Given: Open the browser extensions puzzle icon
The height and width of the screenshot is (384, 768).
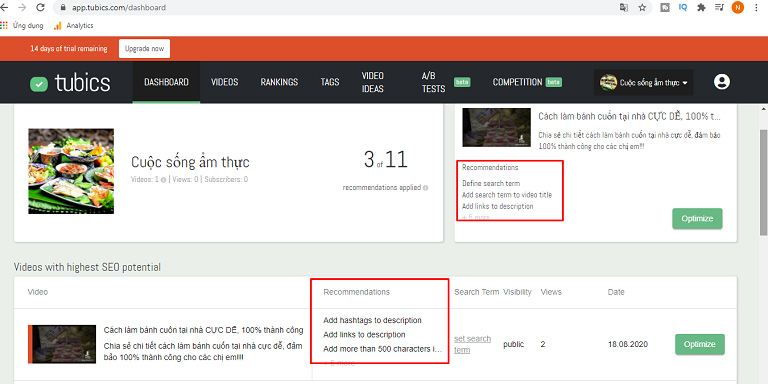Looking at the screenshot, I should [x=701, y=7].
